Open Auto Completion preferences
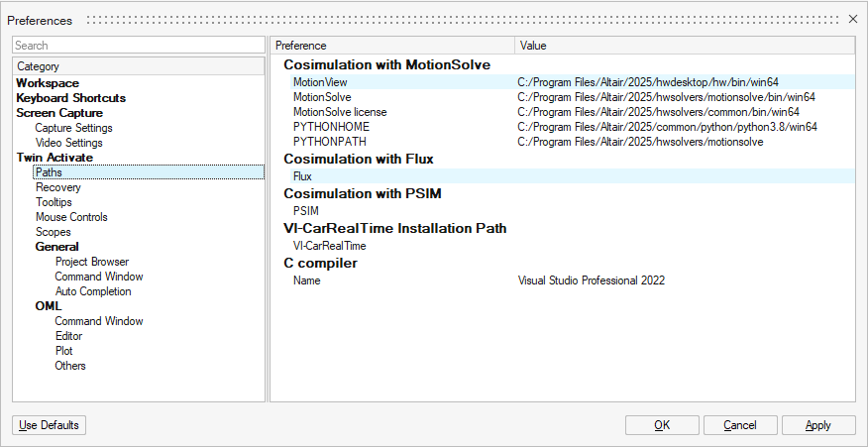 click(x=93, y=291)
